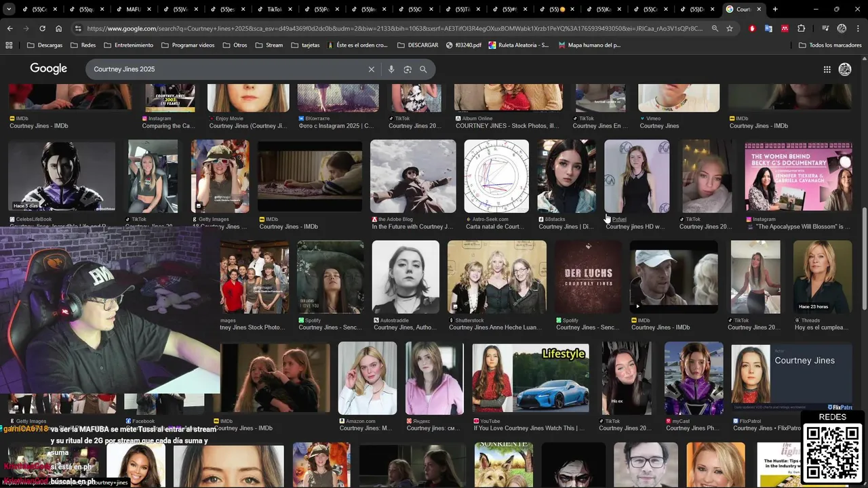This screenshot has width=868, height=488.
Task: Open the Extensions puzzle menu
Action: click(x=802, y=28)
